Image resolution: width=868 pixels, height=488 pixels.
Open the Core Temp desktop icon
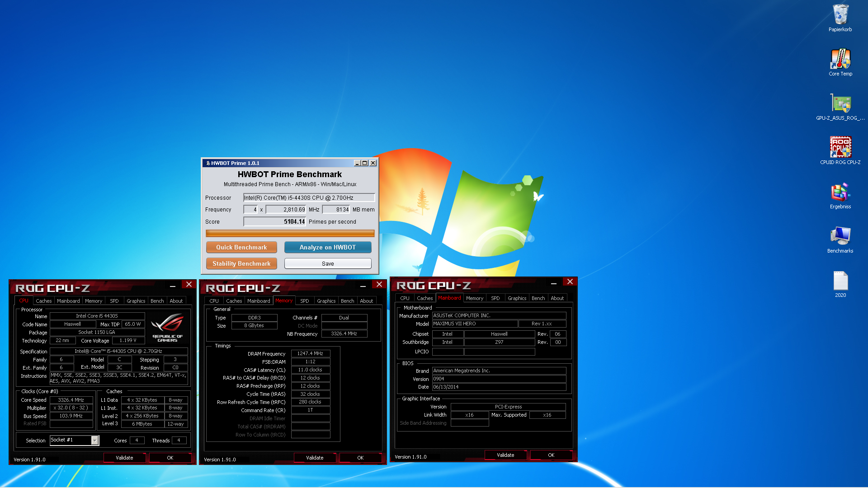840,62
